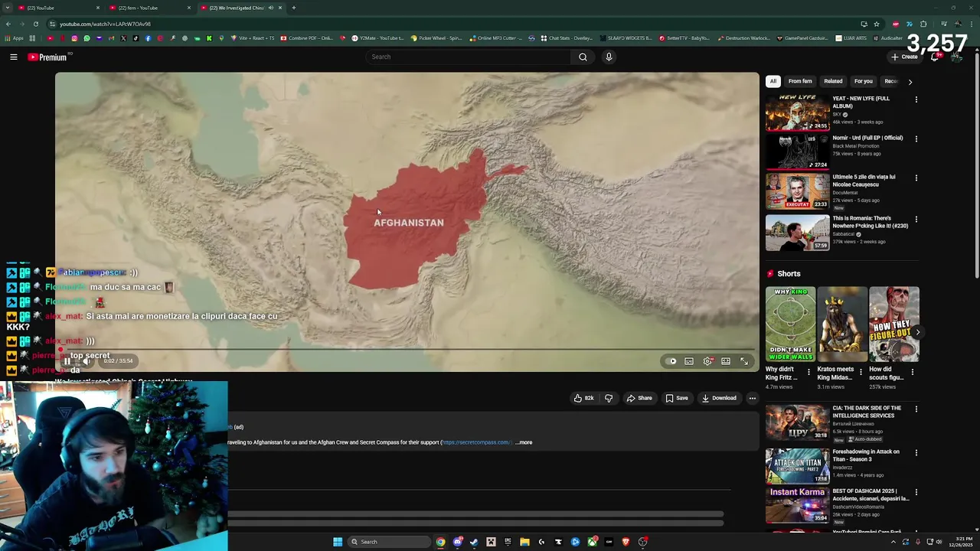Open the Adblock extension icon
This screenshot has height=551, width=980.
click(895, 24)
